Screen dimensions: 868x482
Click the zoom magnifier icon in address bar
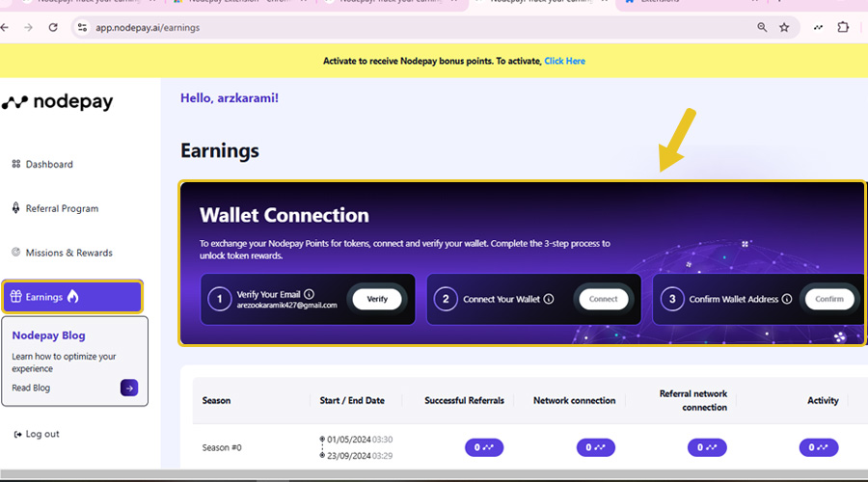762,27
